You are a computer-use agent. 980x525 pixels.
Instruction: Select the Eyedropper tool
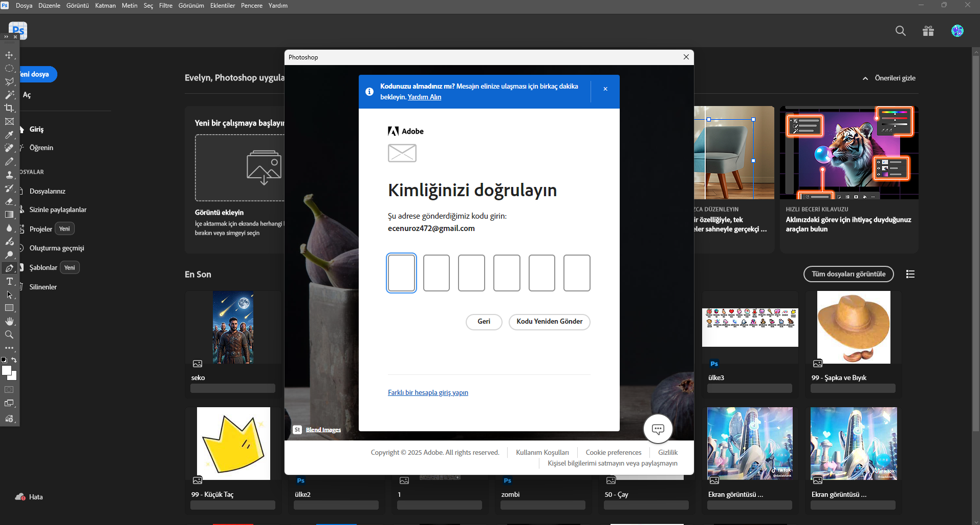[x=9, y=135]
